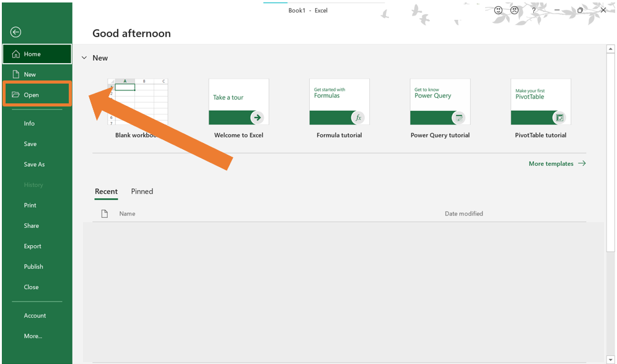
Task: Click the New document icon in sidebar
Action: point(15,74)
